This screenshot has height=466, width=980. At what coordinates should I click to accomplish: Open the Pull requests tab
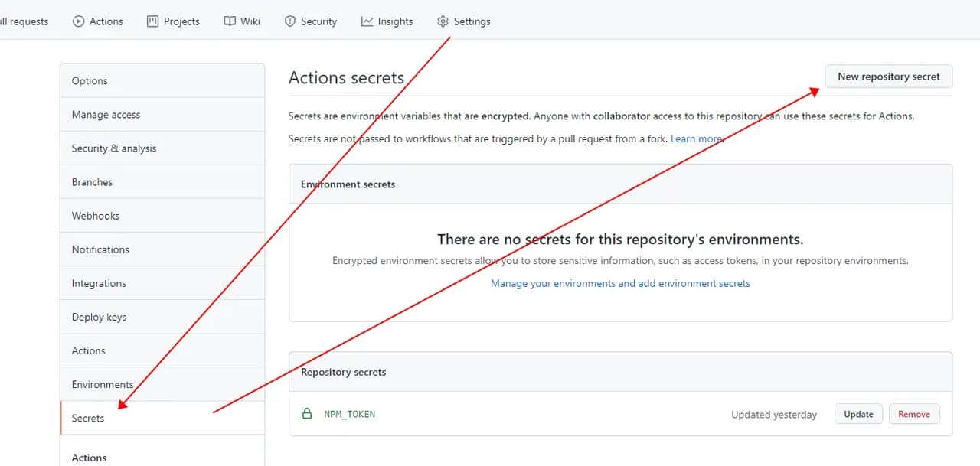pyautogui.click(x=24, y=21)
